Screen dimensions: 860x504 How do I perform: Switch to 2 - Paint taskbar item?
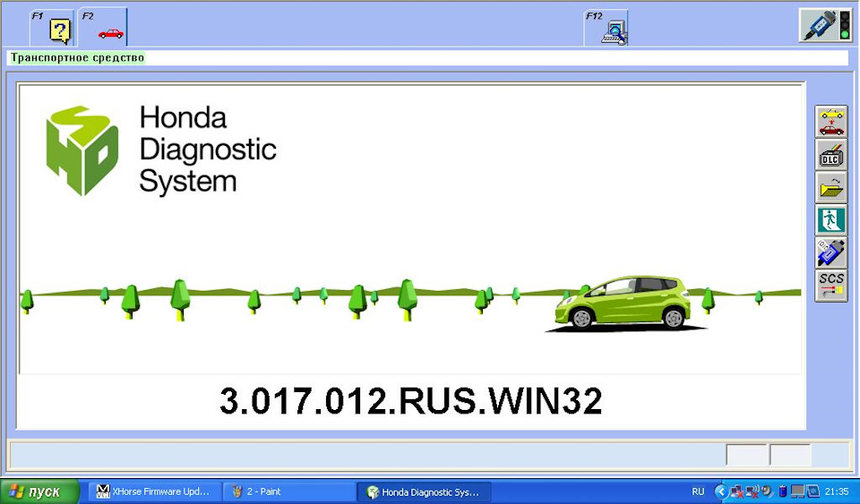288,491
